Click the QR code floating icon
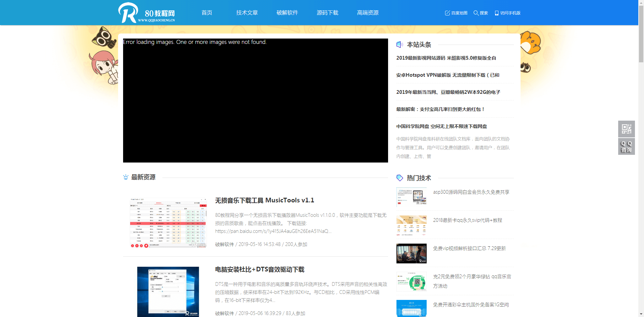The height and width of the screenshot is (317, 644). point(626,129)
